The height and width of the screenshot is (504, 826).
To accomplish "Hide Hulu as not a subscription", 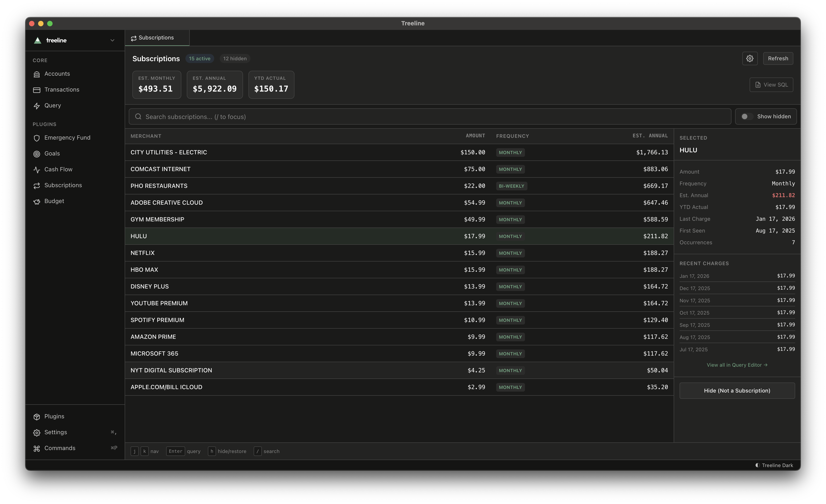I will tap(737, 390).
